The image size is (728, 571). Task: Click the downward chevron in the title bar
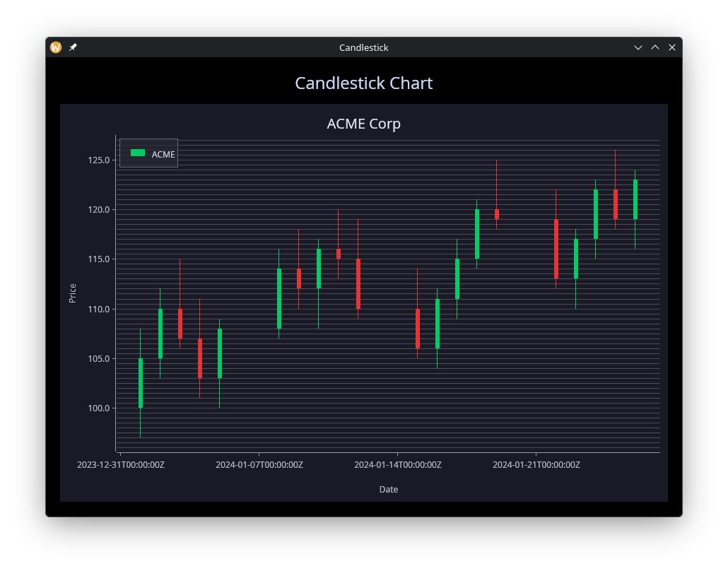point(638,47)
